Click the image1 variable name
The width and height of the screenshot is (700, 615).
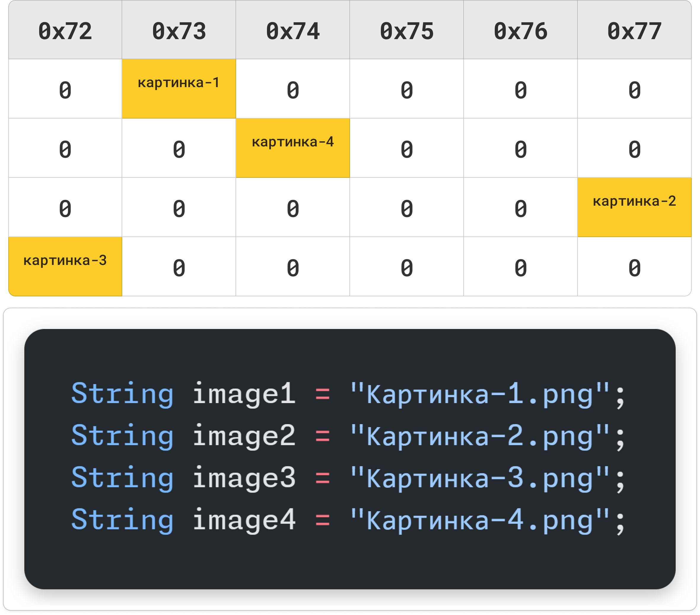pos(244,394)
